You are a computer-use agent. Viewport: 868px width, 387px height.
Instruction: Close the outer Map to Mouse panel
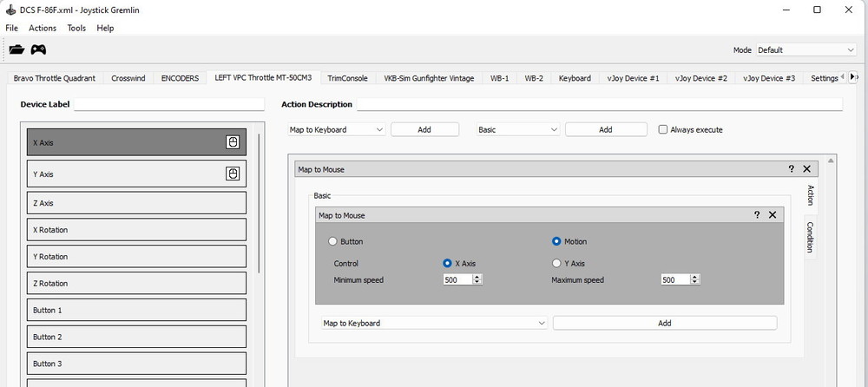806,169
